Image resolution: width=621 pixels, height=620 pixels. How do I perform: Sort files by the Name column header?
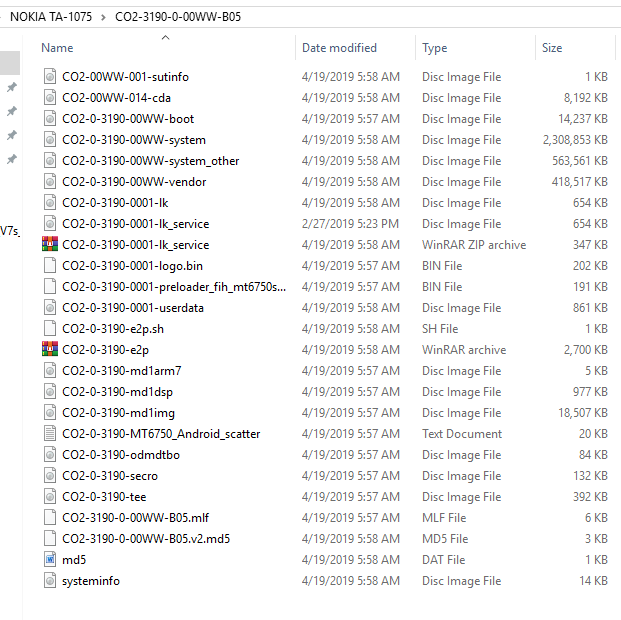click(x=57, y=48)
